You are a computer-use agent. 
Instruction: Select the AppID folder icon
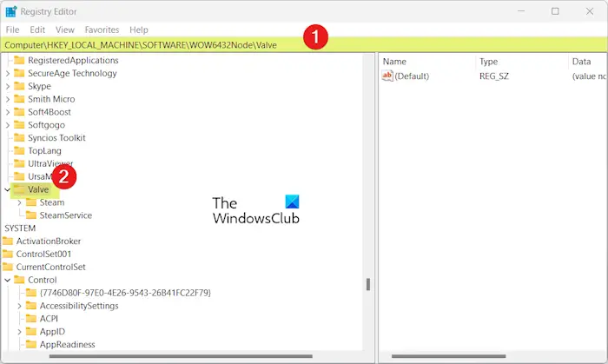coord(31,332)
